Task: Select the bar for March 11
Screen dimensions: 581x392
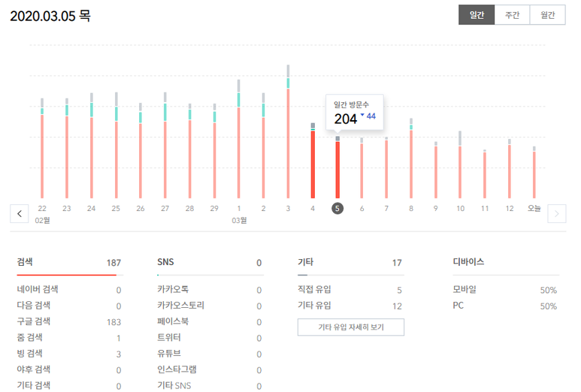Action: (x=485, y=174)
